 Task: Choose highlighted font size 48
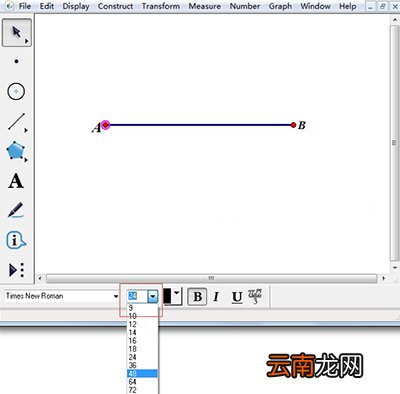[x=143, y=373]
